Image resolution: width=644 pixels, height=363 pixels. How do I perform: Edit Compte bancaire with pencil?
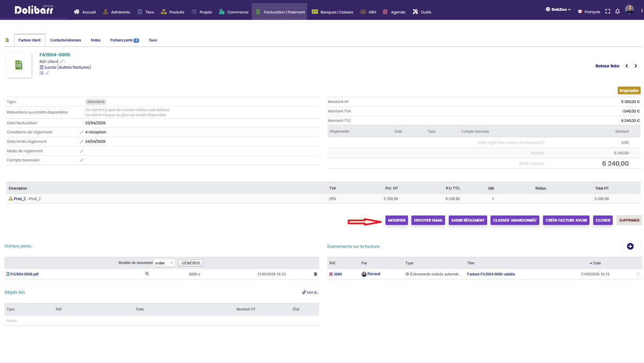tap(82, 160)
